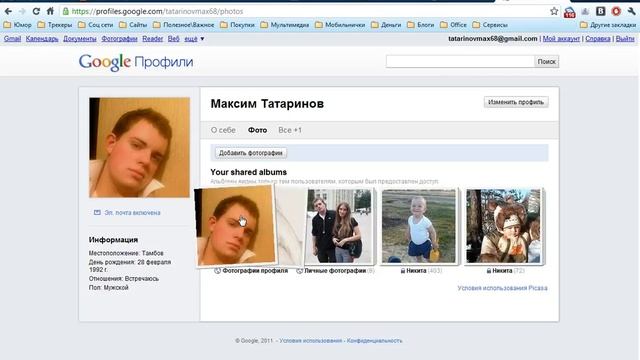Screen dimensions: 640x360
Task: Click the browser Forward arrow
Action: pyautogui.click(x=22, y=11)
